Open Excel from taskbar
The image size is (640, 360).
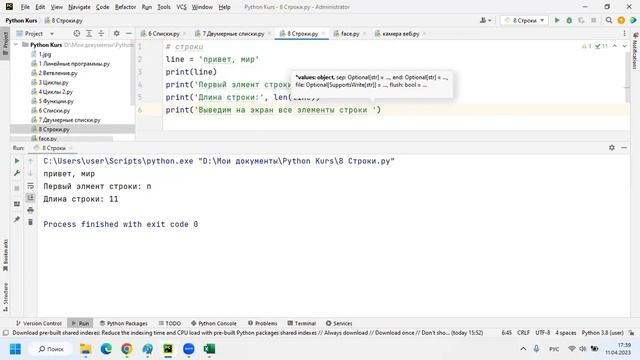(x=209, y=349)
